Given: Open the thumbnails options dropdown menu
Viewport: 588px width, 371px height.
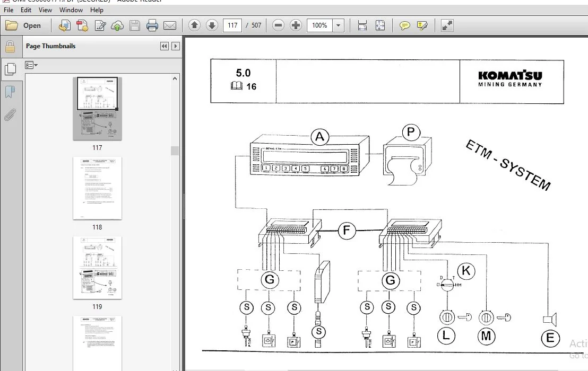Looking at the screenshot, I should coord(31,65).
